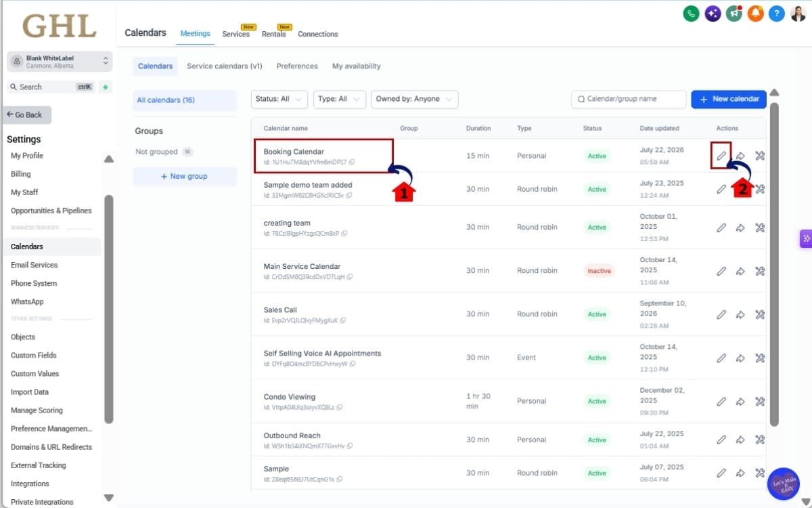Click the calendar list vertical scrollbar
Viewport: 812px width, 508px height.
point(775,264)
